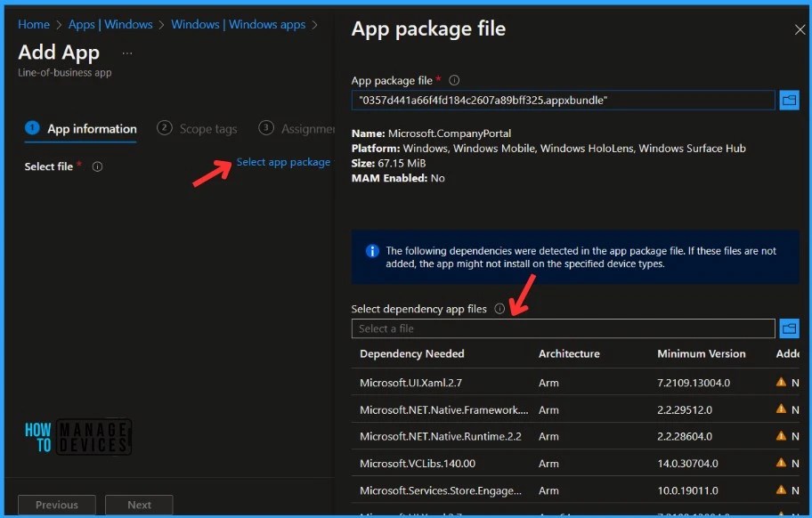Viewport: 812px width, 518px height.
Task: Click the Next button
Action: [x=139, y=504]
